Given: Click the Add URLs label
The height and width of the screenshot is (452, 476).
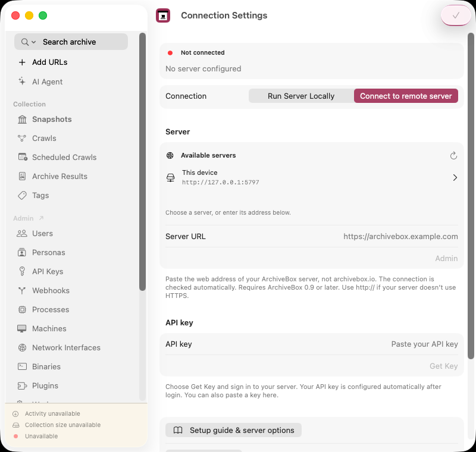Looking at the screenshot, I should pyautogui.click(x=50, y=62).
